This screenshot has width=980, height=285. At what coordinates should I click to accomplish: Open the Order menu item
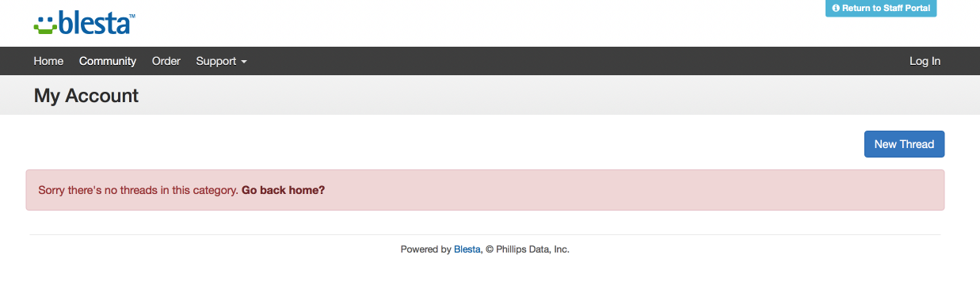pos(166,61)
